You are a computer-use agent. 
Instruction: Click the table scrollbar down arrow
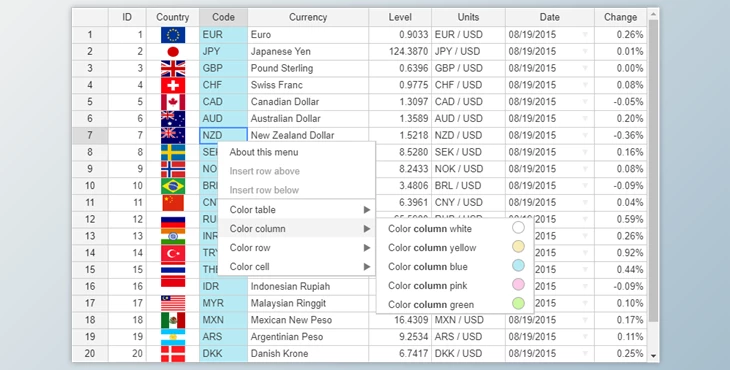pos(653,356)
